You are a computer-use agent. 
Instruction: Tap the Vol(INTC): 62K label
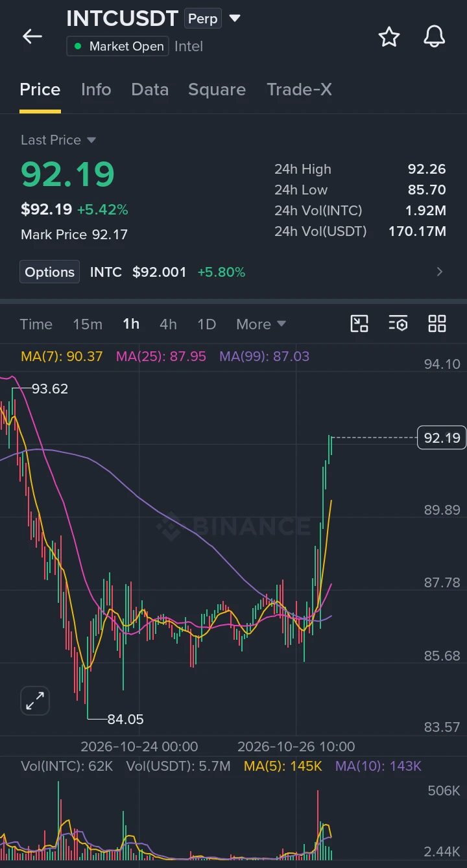(x=67, y=766)
